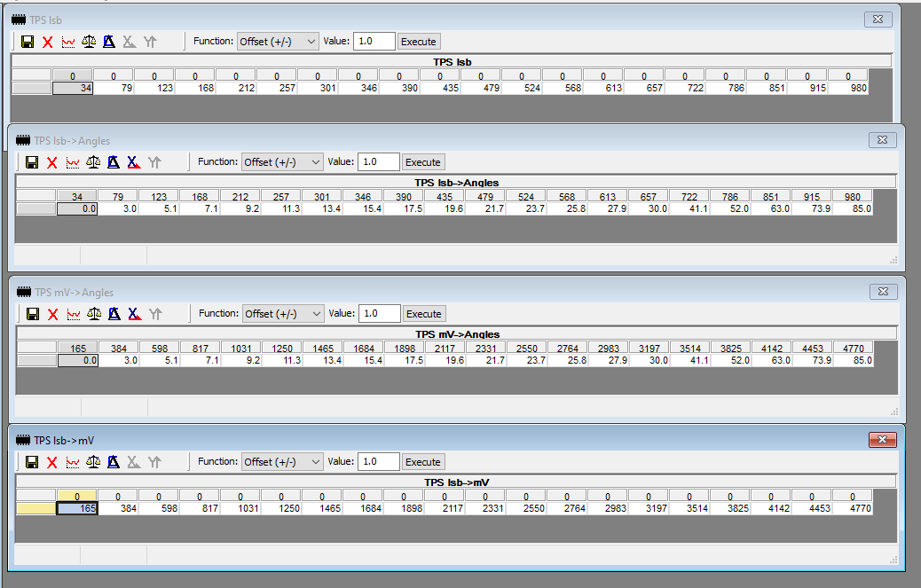
Task: Open the Function dropdown in TPS lsb->mV window
Action: coord(283,462)
